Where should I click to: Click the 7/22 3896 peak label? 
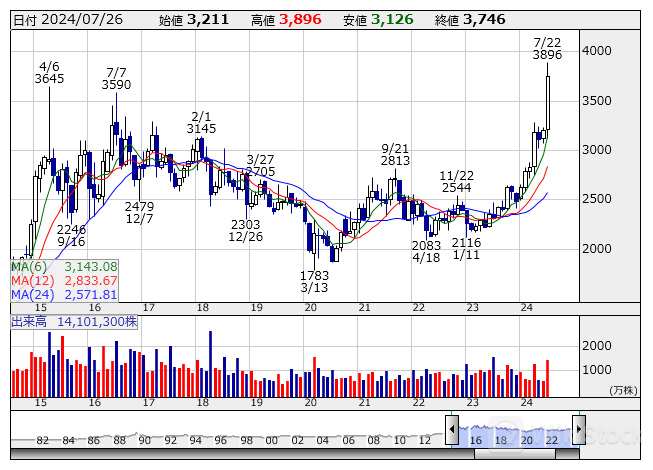pyautogui.click(x=547, y=48)
